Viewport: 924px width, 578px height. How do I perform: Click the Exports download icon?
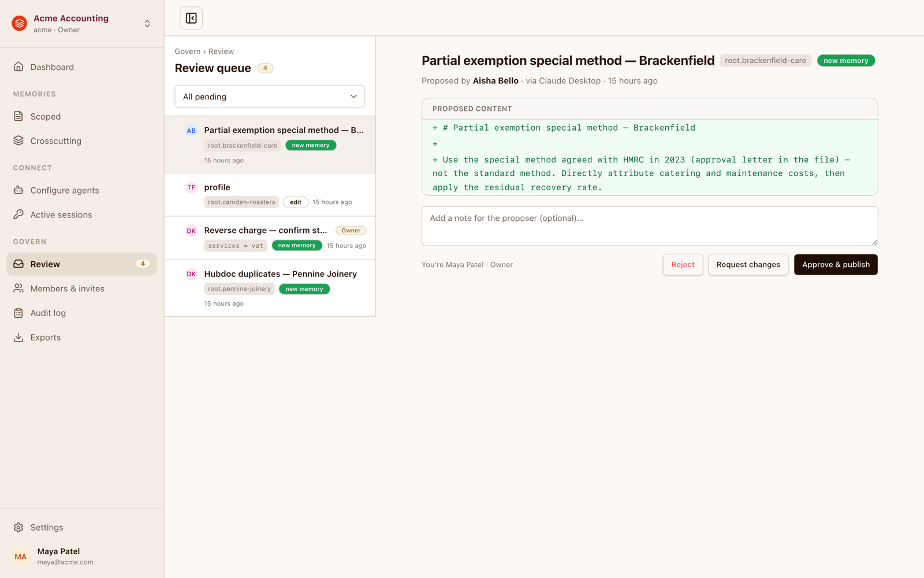[x=18, y=337]
